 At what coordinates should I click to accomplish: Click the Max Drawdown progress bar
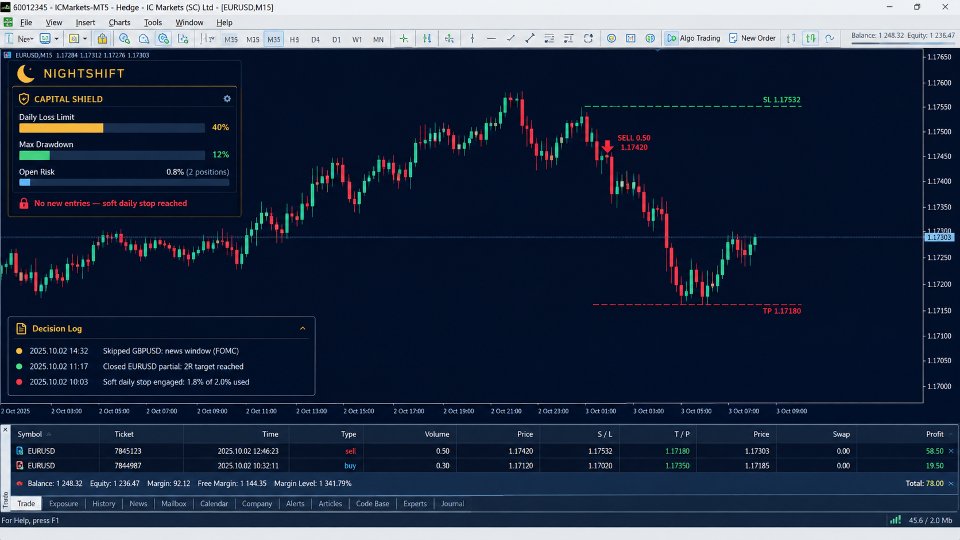[x=112, y=156]
